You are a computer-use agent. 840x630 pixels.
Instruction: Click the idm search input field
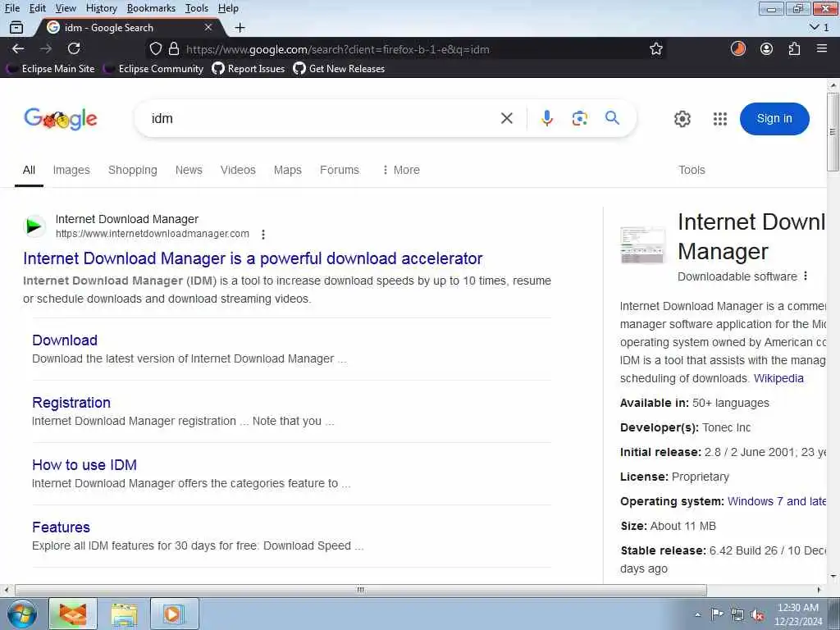coord(322,118)
